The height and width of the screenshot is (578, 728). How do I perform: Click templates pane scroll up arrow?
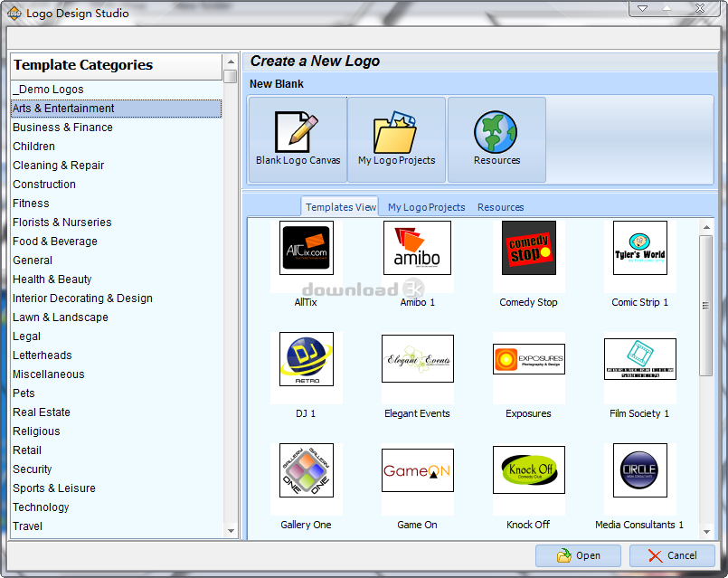706,227
